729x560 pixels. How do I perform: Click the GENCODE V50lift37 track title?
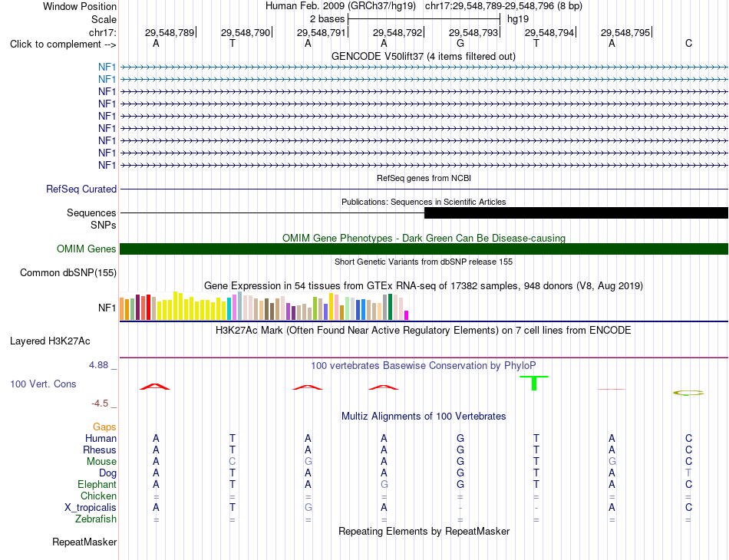point(424,56)
